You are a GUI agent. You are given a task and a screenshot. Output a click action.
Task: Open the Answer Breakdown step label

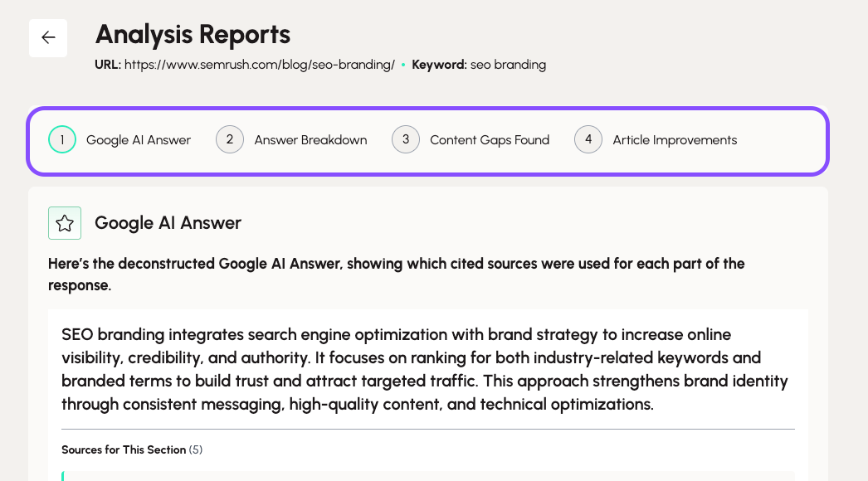point(310,140)
